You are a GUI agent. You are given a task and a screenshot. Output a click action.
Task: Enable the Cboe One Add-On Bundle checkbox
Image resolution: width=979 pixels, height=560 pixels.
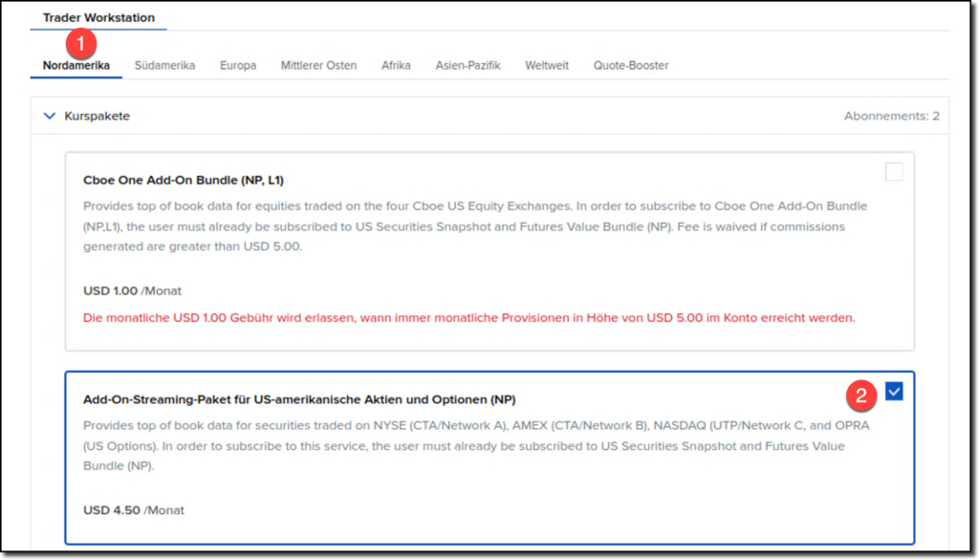(894, 172)
